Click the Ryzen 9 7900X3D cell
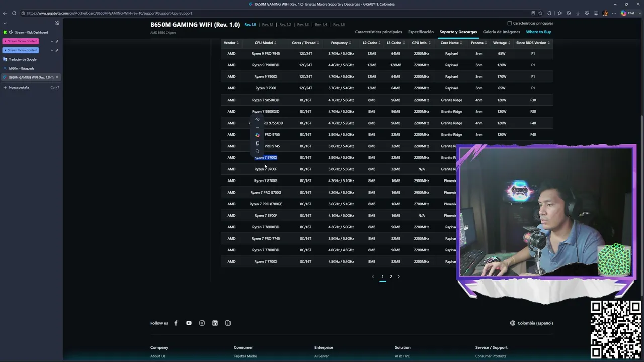 click(x=266, y=65)
